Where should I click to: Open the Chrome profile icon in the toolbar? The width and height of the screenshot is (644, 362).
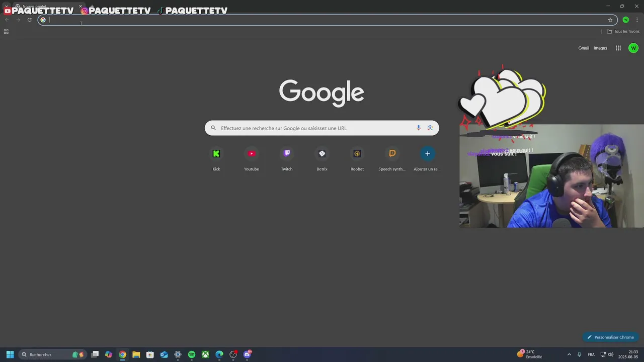(626, 20)
